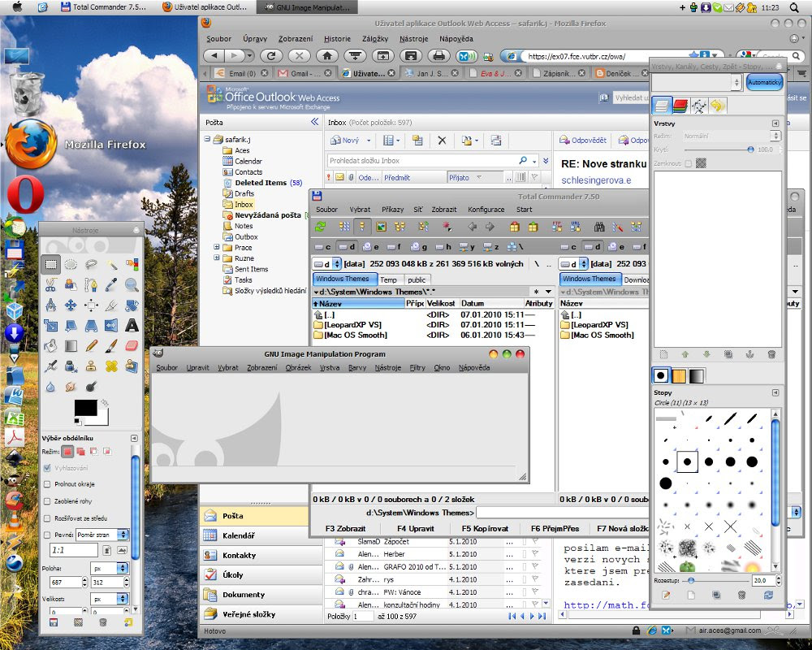
Task: Open the Soubor menu in GIMP window
Action: point(166,367)
